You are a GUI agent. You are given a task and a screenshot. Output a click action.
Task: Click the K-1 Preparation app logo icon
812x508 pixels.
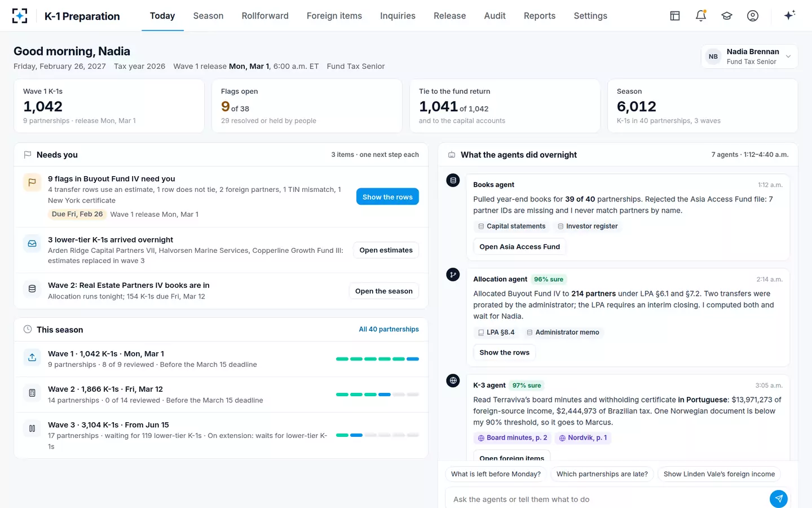pyautogui.click(x=20, y=16)
